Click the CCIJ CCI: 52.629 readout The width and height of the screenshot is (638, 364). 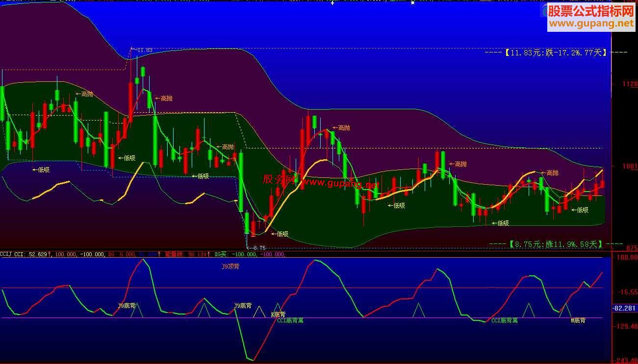(x=25, y=254)
